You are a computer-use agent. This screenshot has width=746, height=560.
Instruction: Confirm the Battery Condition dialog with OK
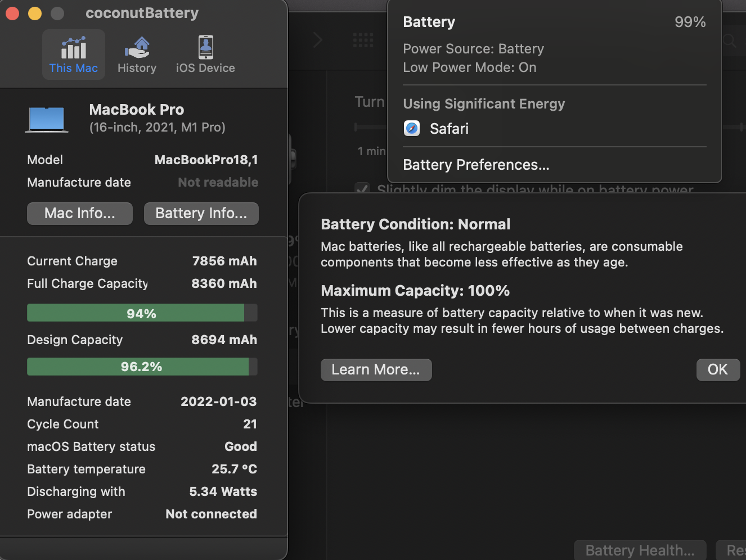click(718, 370)
